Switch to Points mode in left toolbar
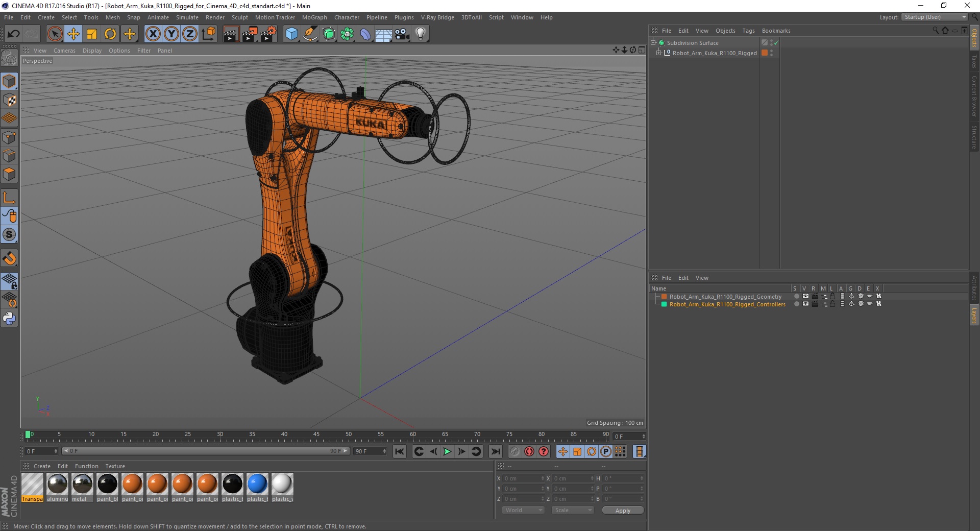980x531 pixels. tap(9, 137)
